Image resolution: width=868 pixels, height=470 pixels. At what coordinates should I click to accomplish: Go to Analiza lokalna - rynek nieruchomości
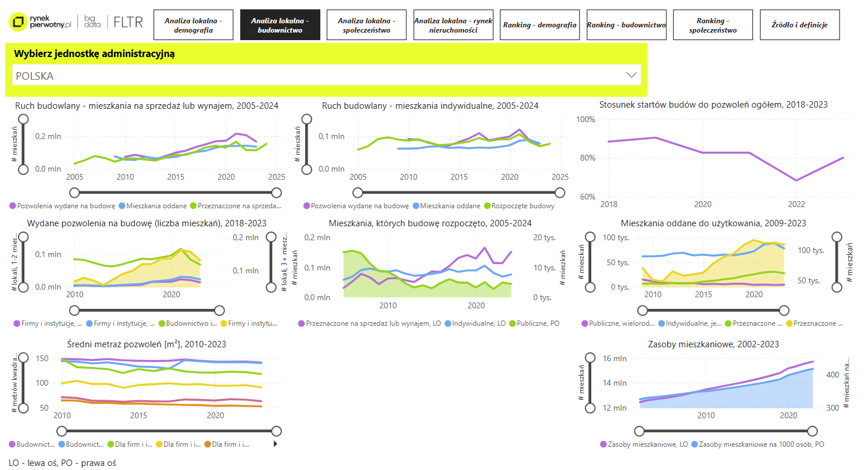[x=453, y=25]
